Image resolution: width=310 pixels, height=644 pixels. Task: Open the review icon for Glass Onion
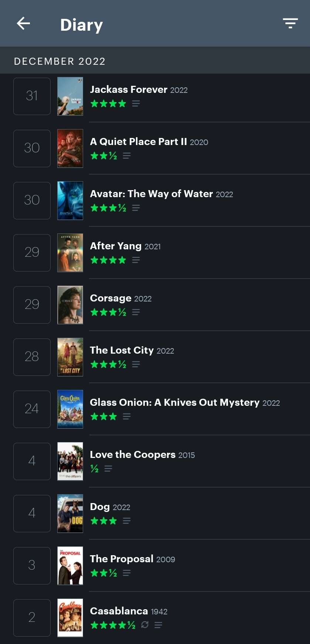click(127, 417)
